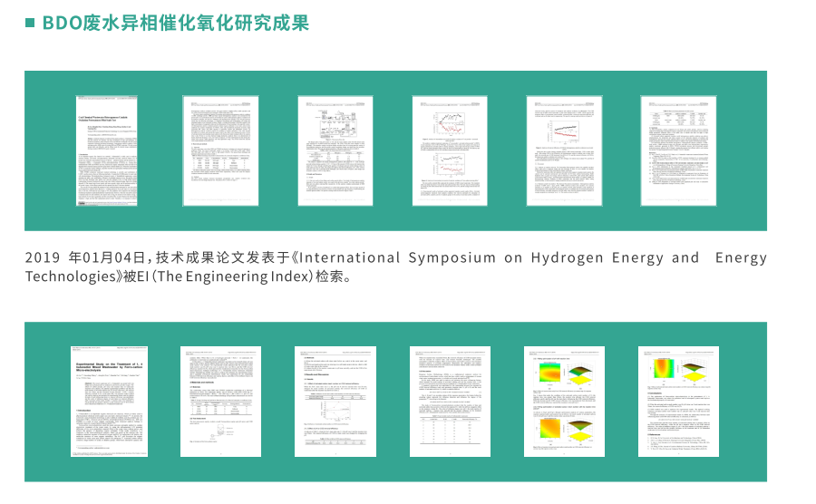Open the 'Experimental Study on the Treatment' title page
Viewport: 816px width, 504px height.
(109, 401)
